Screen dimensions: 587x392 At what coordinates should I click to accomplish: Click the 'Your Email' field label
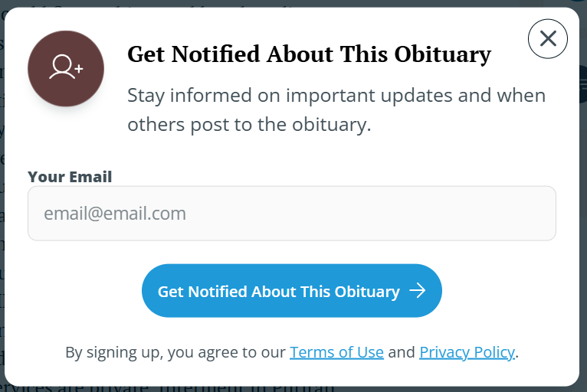[x=70, y=177]
